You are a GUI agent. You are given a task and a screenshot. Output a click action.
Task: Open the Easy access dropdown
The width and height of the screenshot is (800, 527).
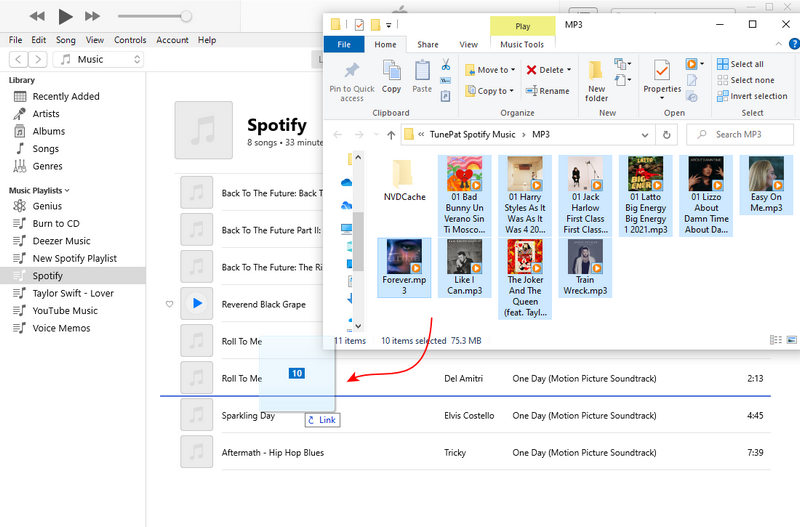coord(623,80)
